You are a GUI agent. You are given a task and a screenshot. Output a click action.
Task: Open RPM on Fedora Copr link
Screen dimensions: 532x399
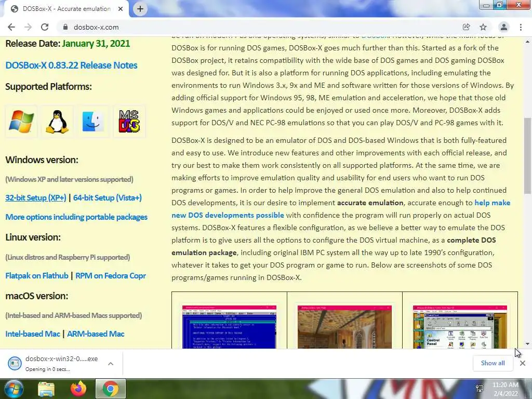point(110,276)
